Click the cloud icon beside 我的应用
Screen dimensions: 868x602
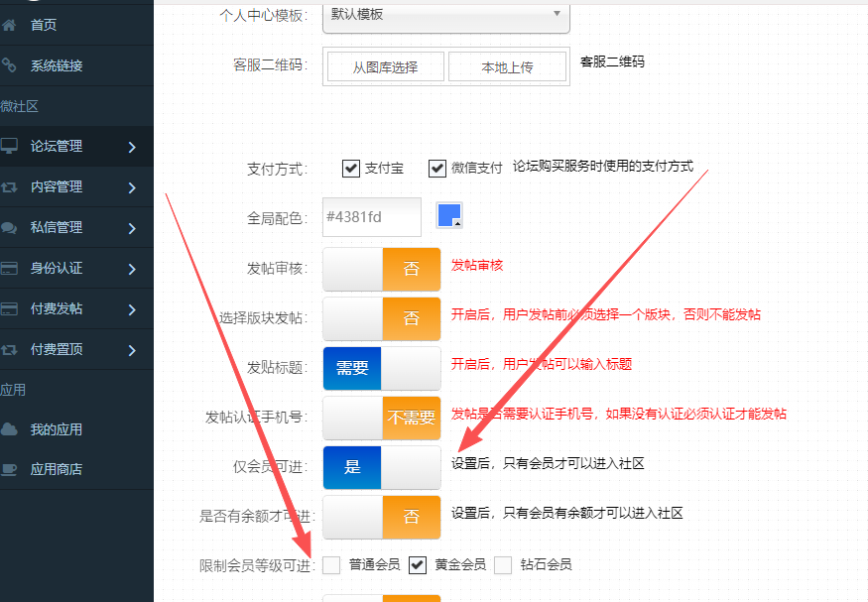[x=10, y=429]
